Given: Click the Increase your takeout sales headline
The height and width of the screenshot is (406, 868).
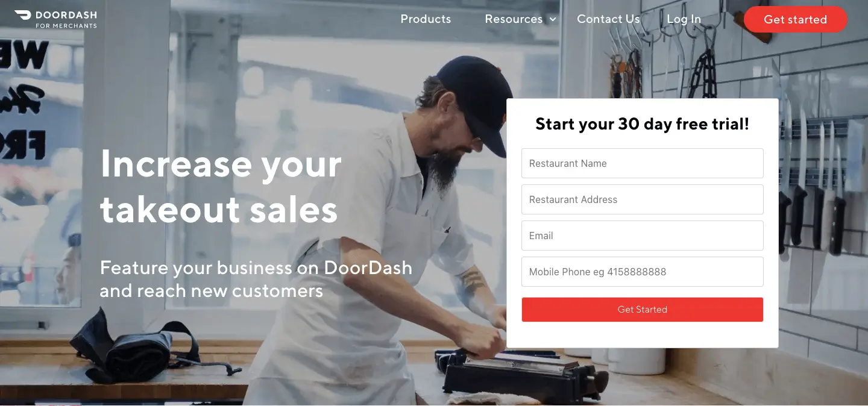Looking at the screenshot, I should pos(221,186).
